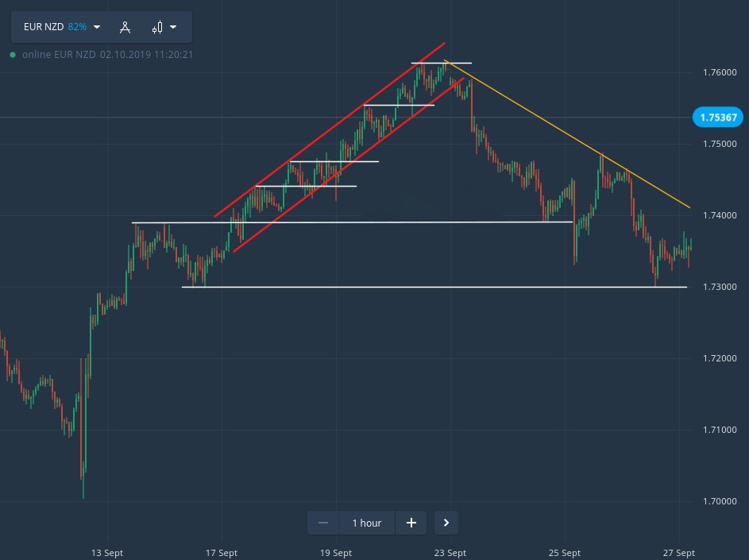
Task: Click the 19 Sept date label
Action: [x=336, y=553]
